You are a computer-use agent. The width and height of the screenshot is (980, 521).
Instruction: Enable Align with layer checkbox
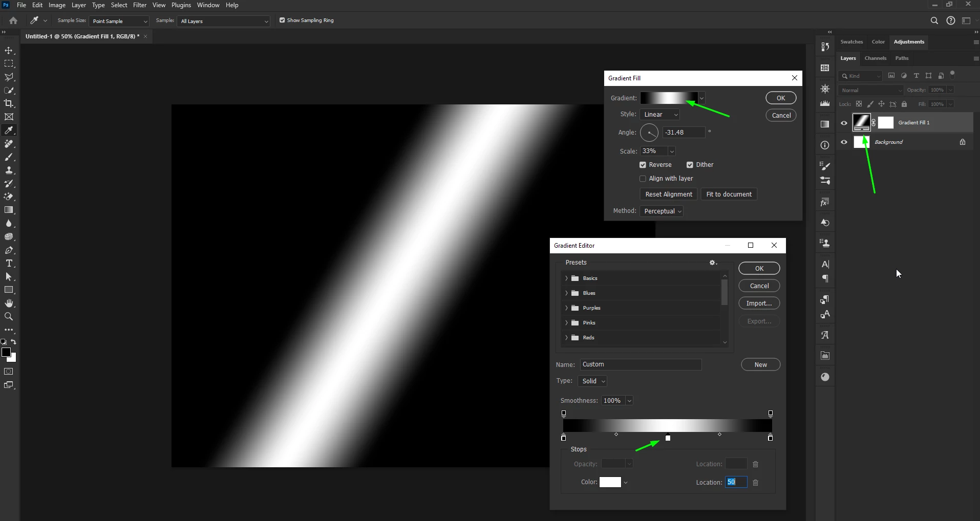pyautogui.click(x=643, y=179)
